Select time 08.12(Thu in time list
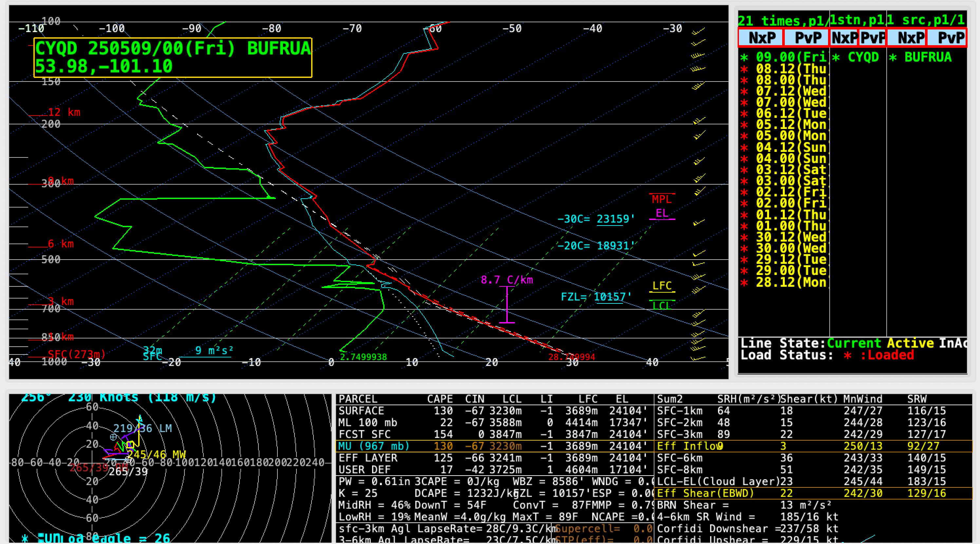 (x=784, y=69)
